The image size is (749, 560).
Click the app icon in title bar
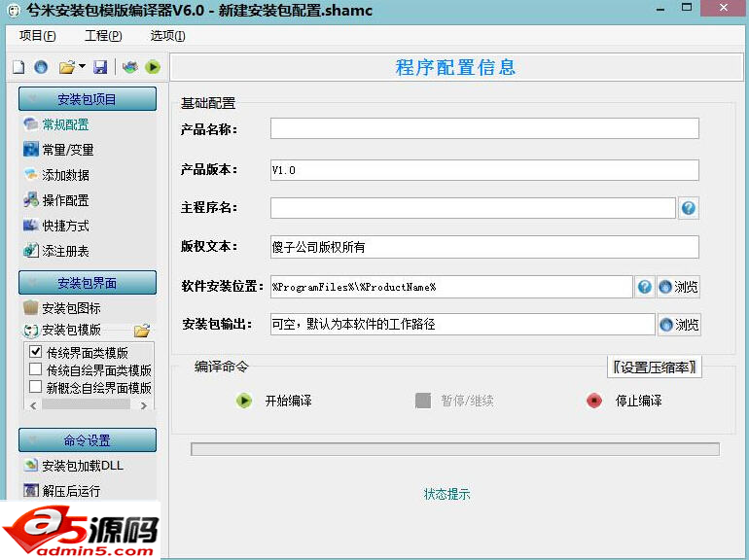(x=15, y=10)
